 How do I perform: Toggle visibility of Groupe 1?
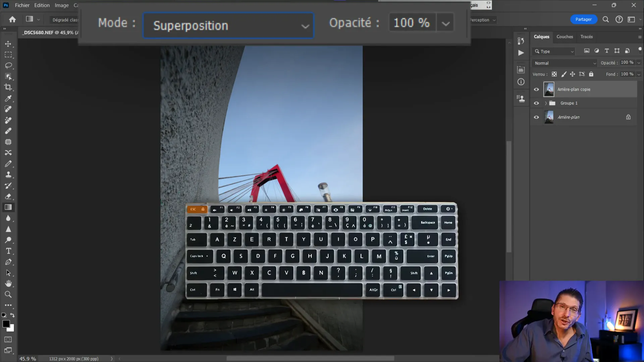coord(536,103)
